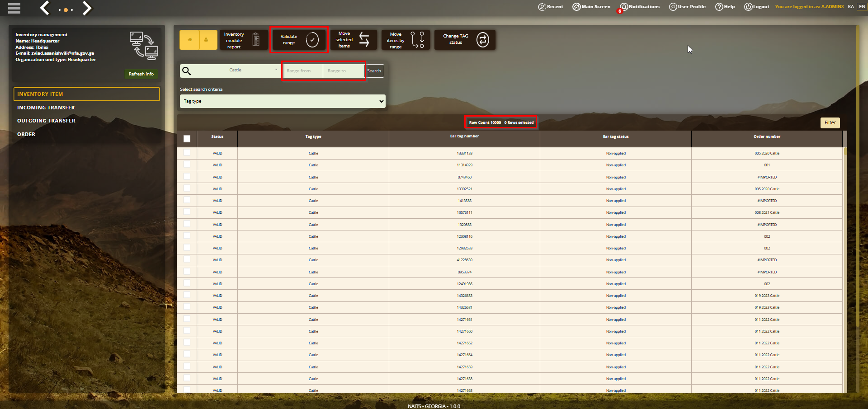Click the Refresh info button
Image resolution: width=868 pixels, height=409 pixels.
click(x=141, y=74)
